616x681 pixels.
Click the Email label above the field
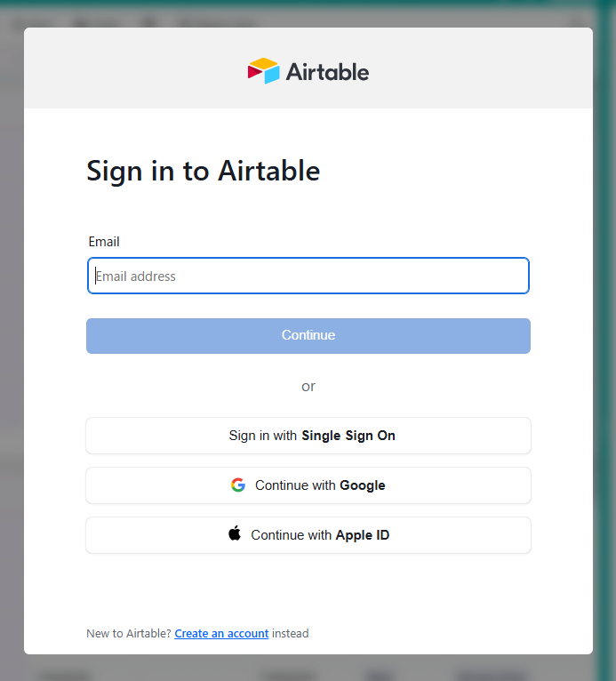[104, 242]
